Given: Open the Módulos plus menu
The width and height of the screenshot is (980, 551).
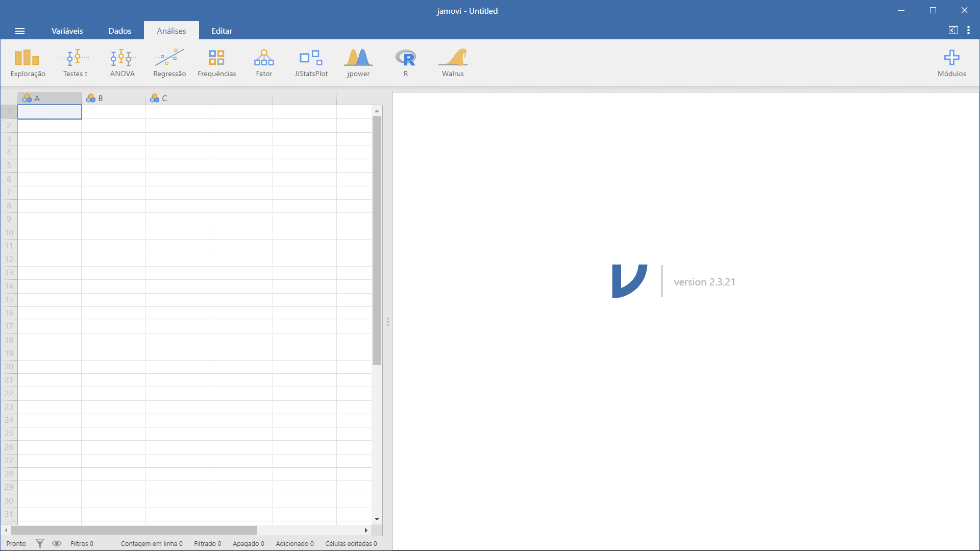Looking at the screenshot, I should pos(951,63).
